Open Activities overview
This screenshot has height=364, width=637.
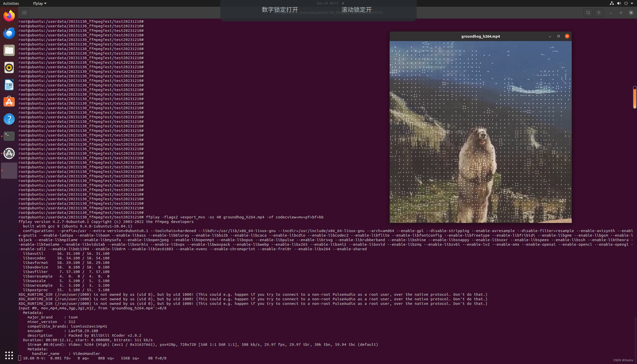pyautogui.click(x=11, y=3)
